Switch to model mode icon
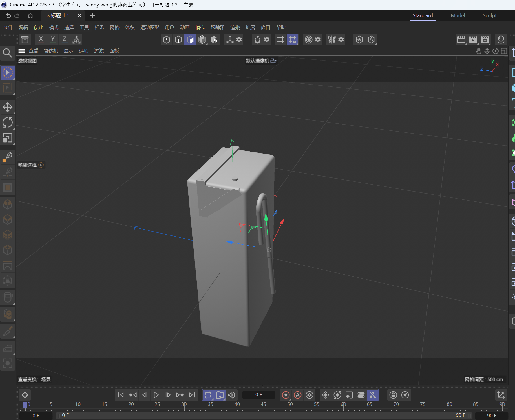 pos(202,40)
